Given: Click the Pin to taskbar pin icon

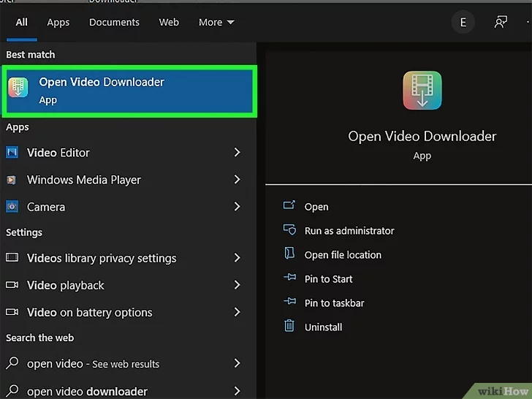Looking at the screenshot, I should (289, 301).
